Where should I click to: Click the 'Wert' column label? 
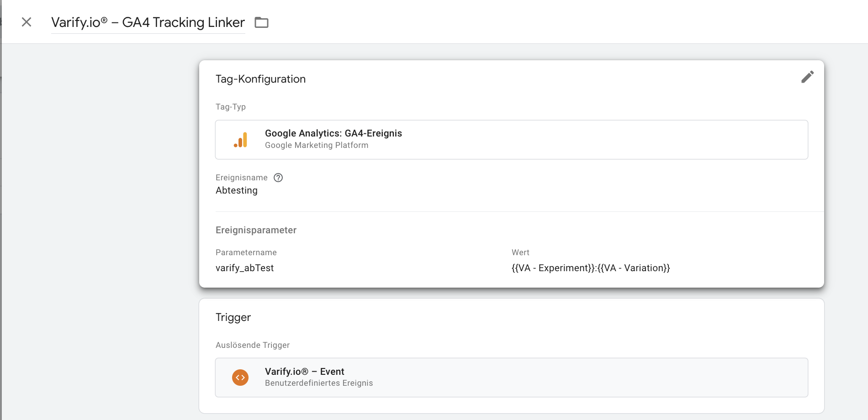pos(520,252)
